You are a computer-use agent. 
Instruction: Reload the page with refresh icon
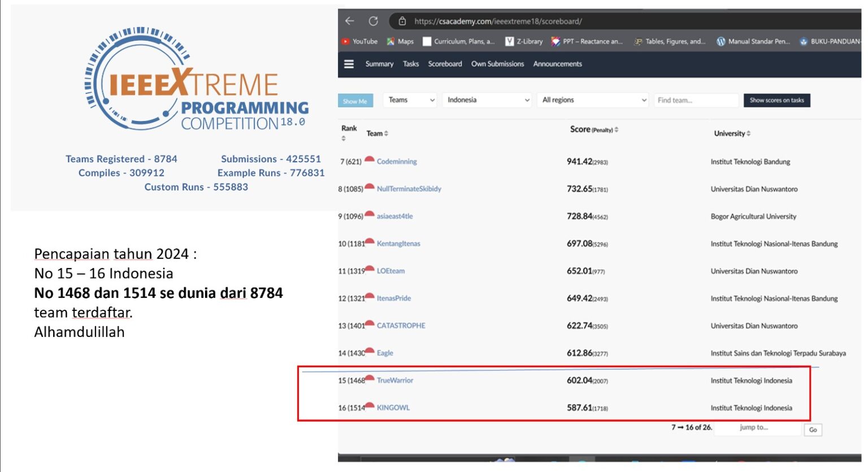coord(373,21)
